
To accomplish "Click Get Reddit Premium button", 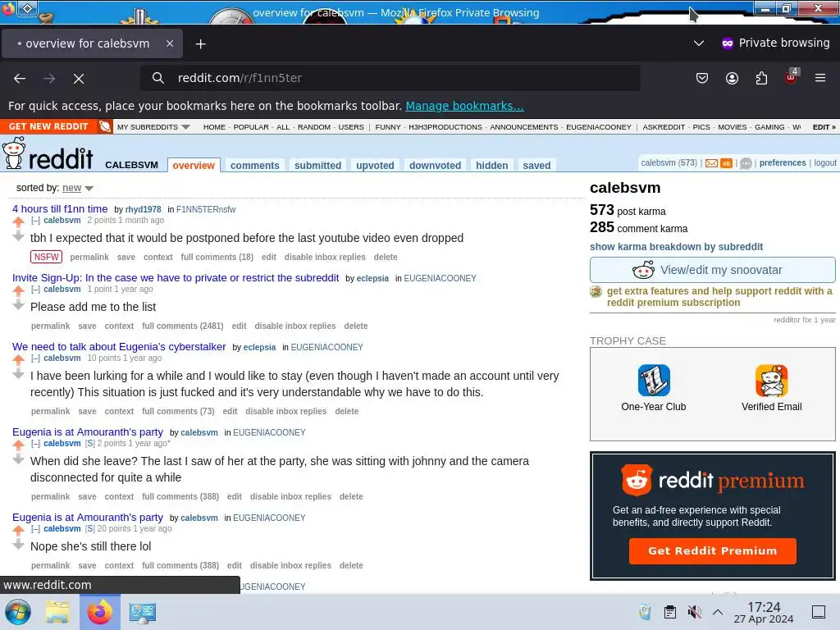I will (x=713, y=550).
